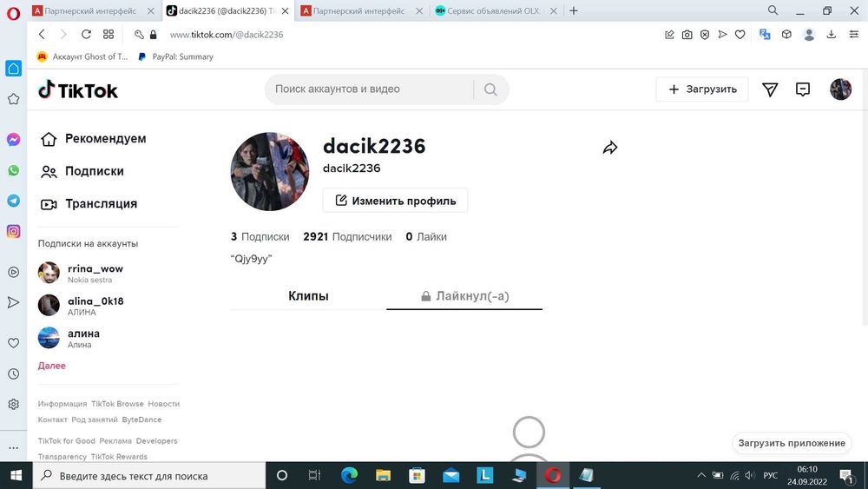The image size is (868, 489).
Task: Select the Лайкнул(-а) tab
Action: click(464, 295)
